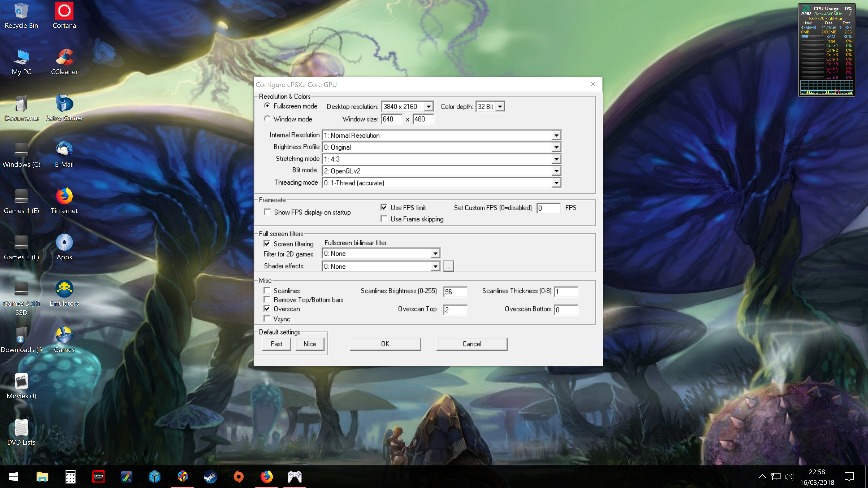Open the Calculator taskbar icon
The width and height of the screenshot is (868, 488).
[x=71, y=476]
